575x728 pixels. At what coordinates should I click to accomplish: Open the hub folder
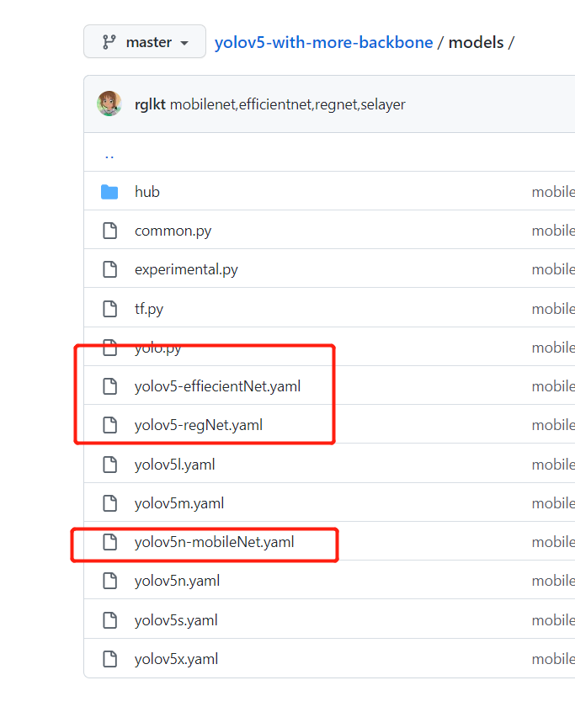(147, 192)
